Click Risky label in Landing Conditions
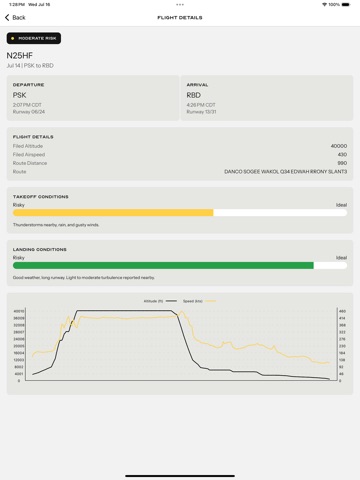The image size is (360, 480). click(x=19, y=258)
